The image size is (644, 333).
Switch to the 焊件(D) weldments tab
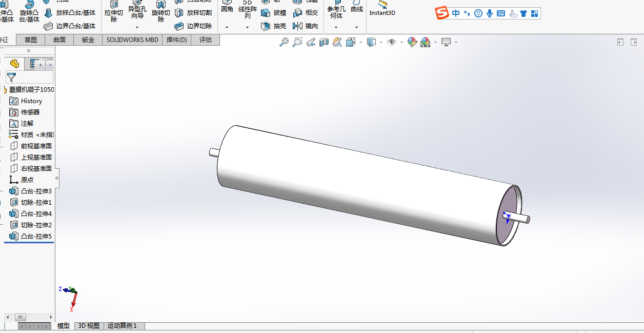point(177,40)
